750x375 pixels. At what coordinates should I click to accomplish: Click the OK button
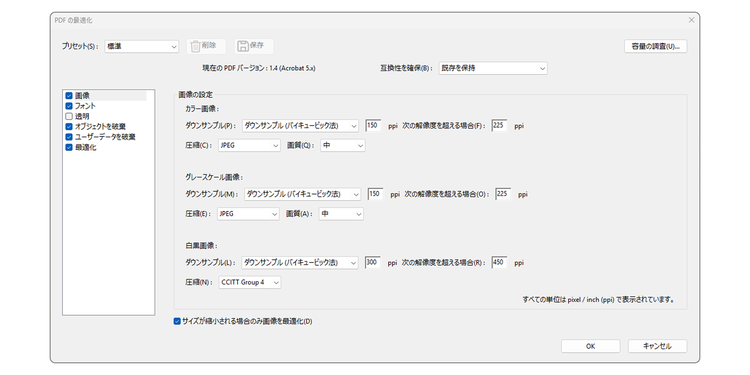[590, 346]
